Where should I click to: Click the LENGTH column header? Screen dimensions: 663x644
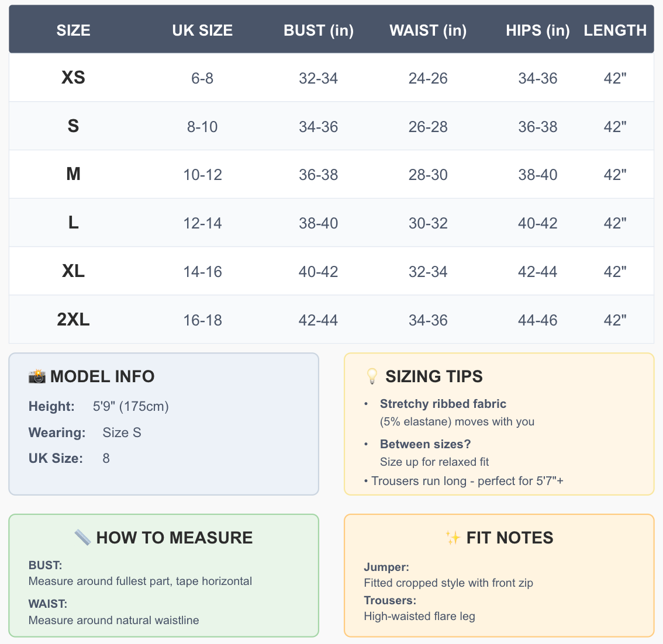(x=615, y=30)
